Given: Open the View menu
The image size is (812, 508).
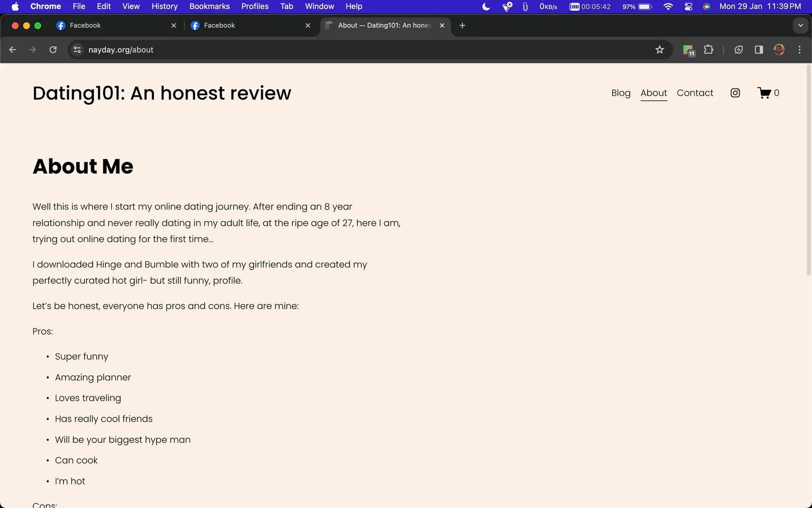Looking at the screenshot, I should click(131, 6).
